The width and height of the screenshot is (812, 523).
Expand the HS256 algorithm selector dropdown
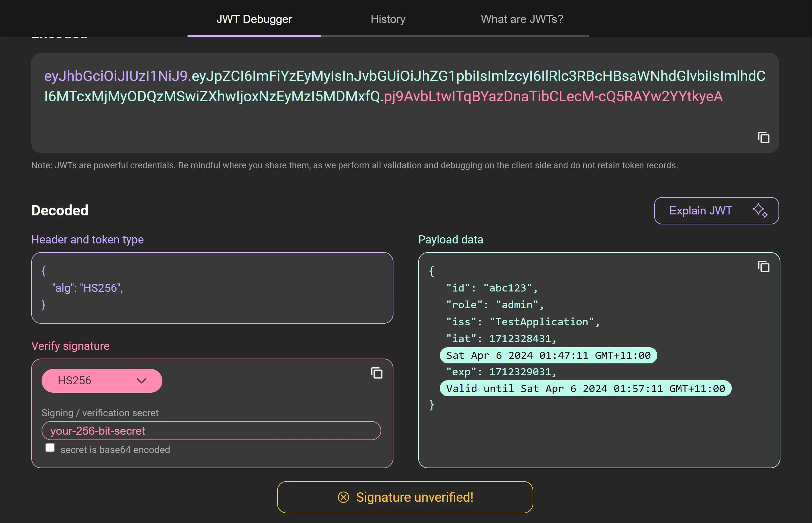coord(101,380)
